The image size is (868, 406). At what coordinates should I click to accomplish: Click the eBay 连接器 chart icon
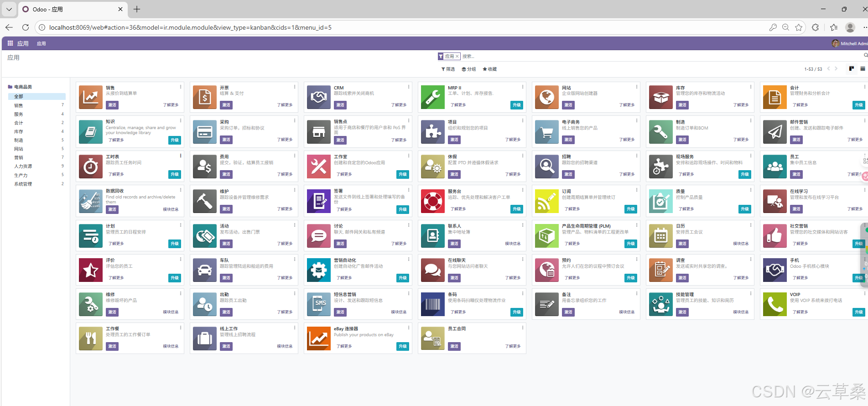318,338
